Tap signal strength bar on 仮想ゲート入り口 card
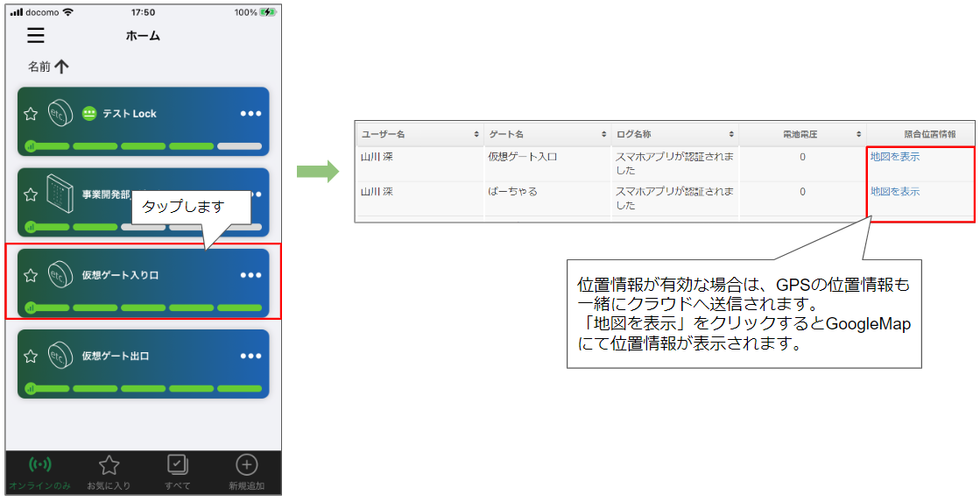 [143, 308]
